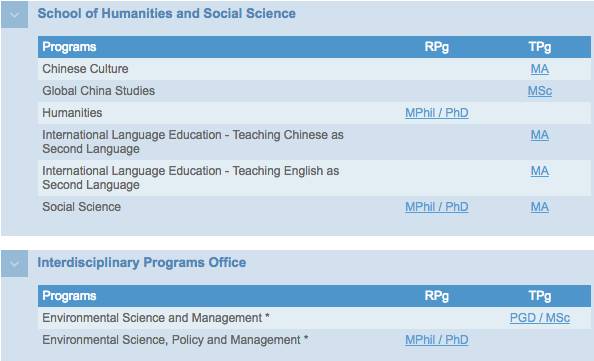Screen dimensions: 594x361
Task: Open the MPhil / PhD link for Humanities
Action: (x=437, y=113)
